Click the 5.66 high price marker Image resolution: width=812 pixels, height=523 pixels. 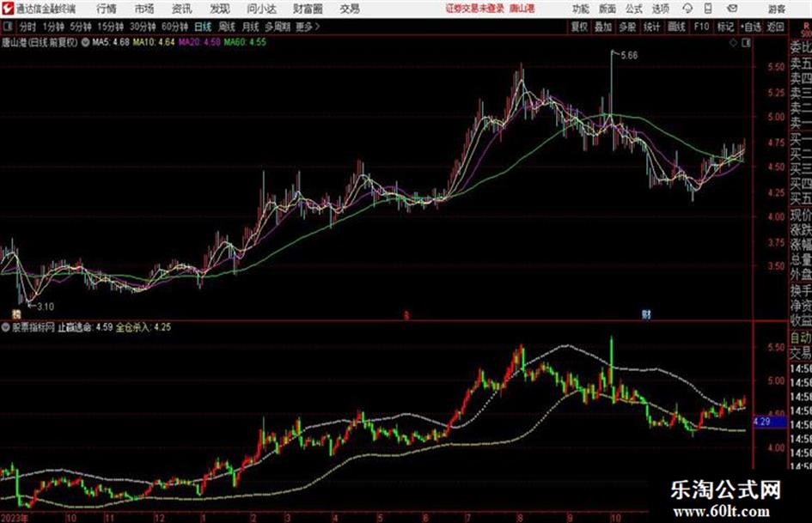[x=629, y=56]
